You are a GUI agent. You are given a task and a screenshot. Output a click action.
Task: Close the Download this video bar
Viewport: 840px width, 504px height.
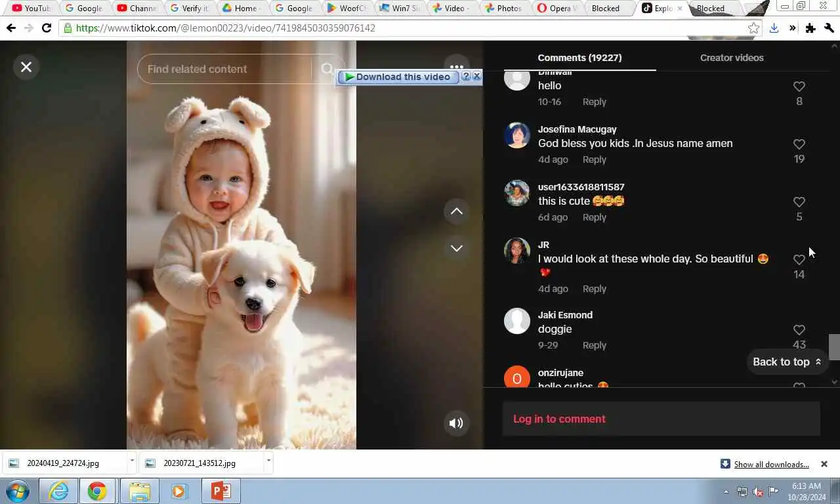[477, 76]
